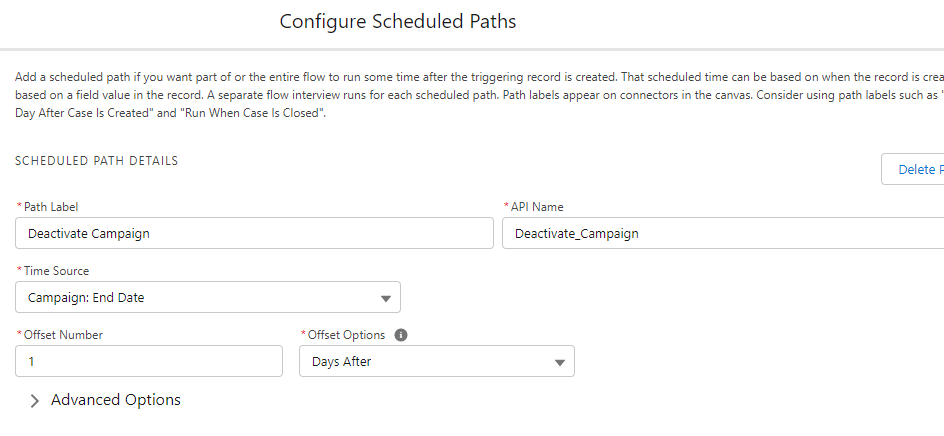Focus the Path Label input field
This screenshot has width=944, height=436.
pos(254,233)
